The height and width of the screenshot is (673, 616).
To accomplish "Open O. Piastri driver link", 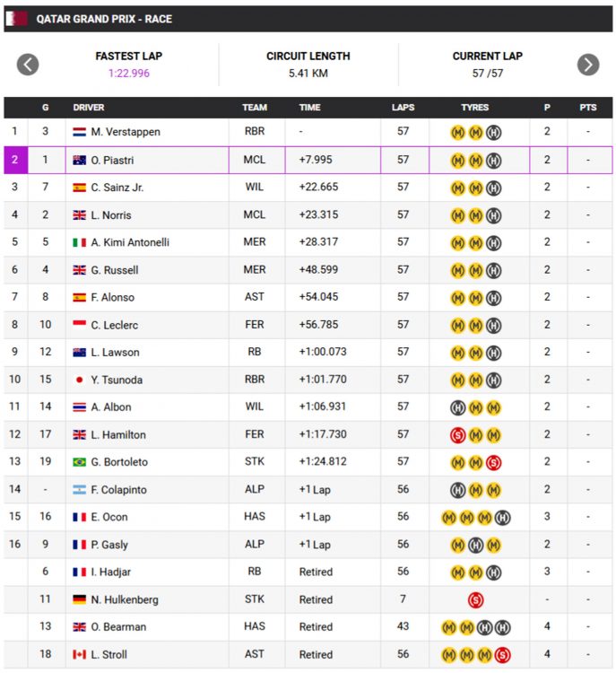I will (113, 161).
